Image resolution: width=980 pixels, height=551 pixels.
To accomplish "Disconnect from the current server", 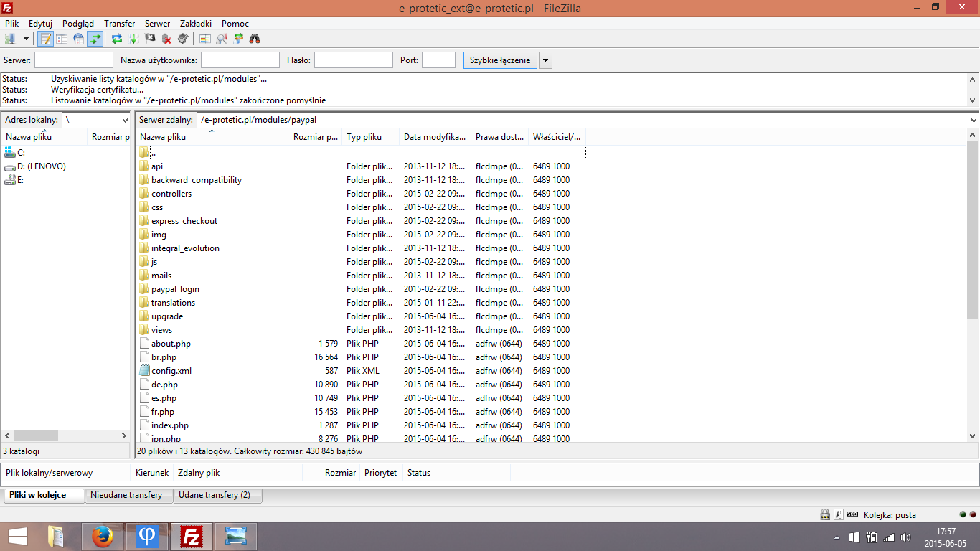I will [x=166, y=39].
